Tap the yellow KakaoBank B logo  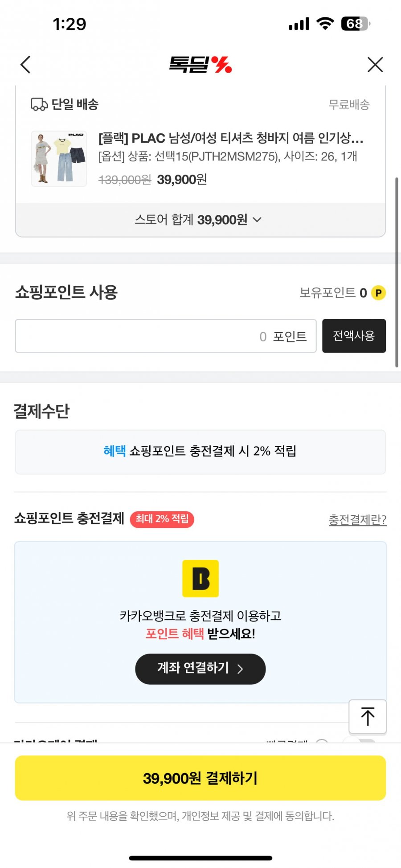tap(200, 578)
